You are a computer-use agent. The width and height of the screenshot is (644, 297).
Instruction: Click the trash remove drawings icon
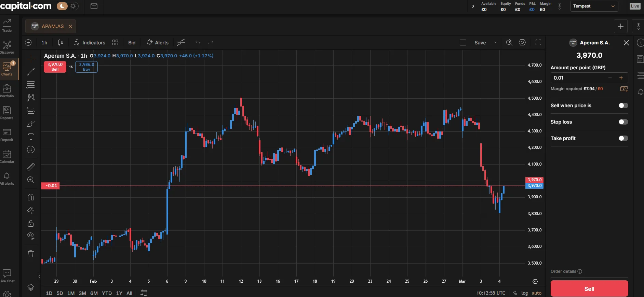[x=31, y=253]
